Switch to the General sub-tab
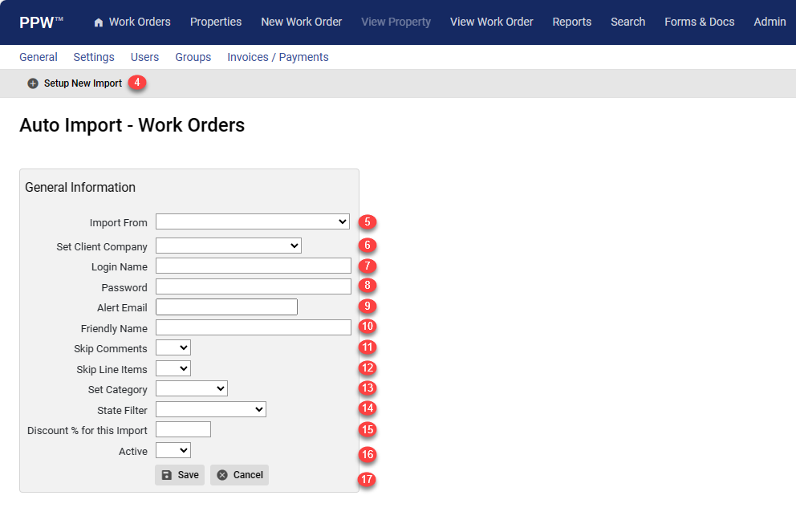The width and height of the screenshot is (796, 532). point(39,57)
